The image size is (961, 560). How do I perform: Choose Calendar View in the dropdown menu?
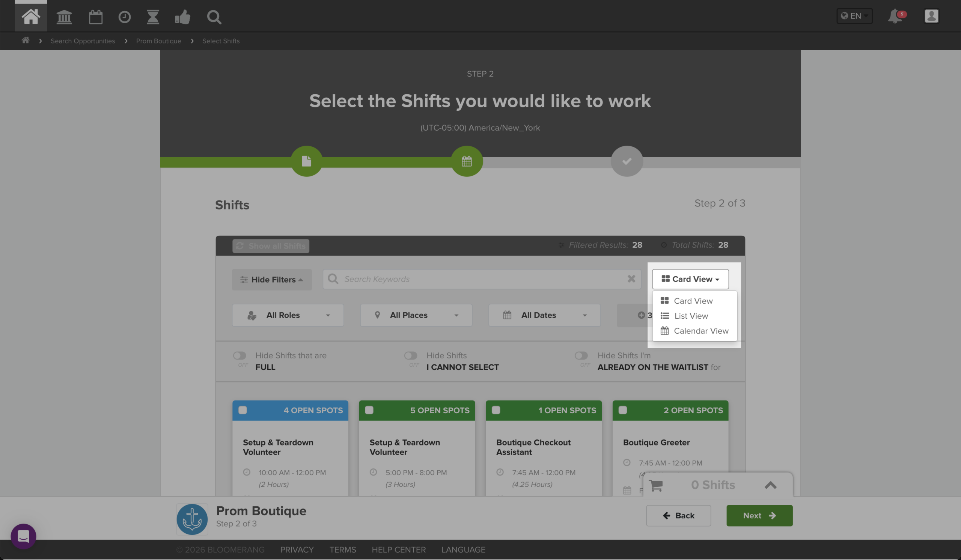point(700,331)
